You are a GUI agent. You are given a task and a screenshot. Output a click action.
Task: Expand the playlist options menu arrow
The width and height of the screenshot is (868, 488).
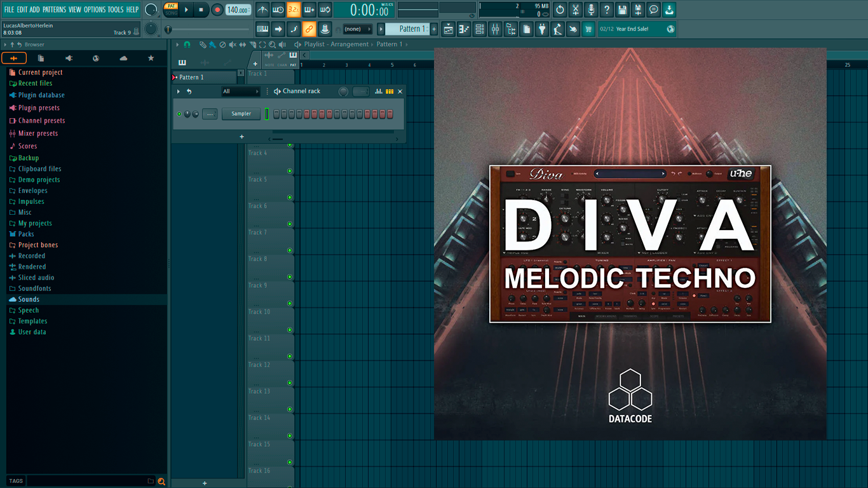[x=178, y=44]
